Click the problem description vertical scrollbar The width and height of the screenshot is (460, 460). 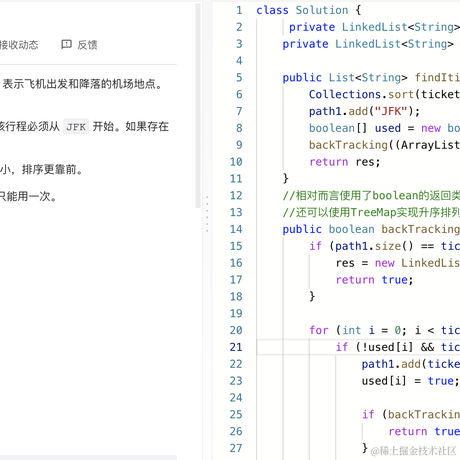(x=198, y=105)
